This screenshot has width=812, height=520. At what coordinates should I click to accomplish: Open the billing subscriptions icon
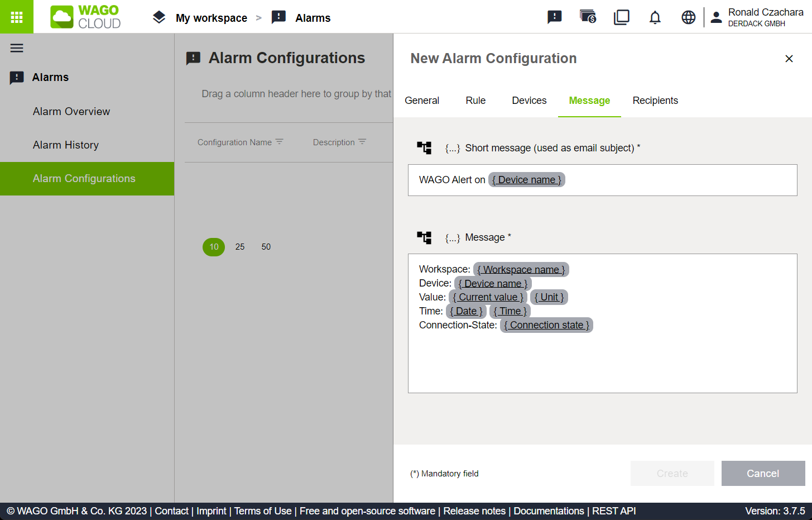pos(588,17)
